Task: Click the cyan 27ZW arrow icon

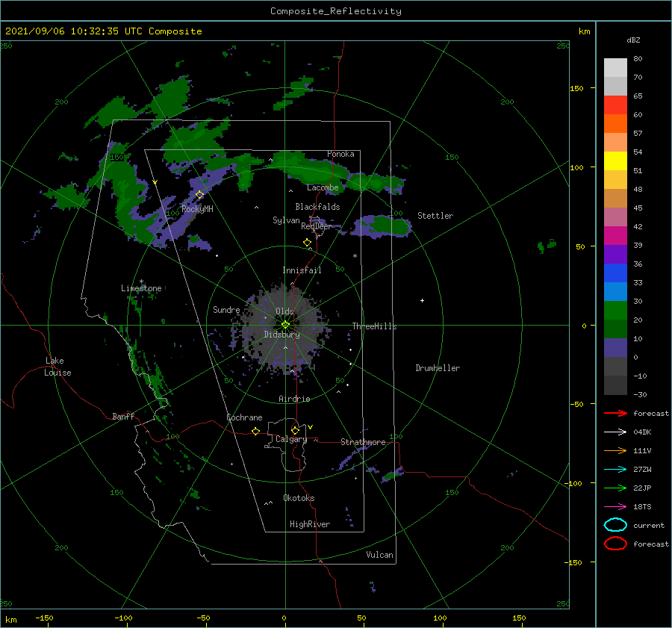Action: (615, 470)
